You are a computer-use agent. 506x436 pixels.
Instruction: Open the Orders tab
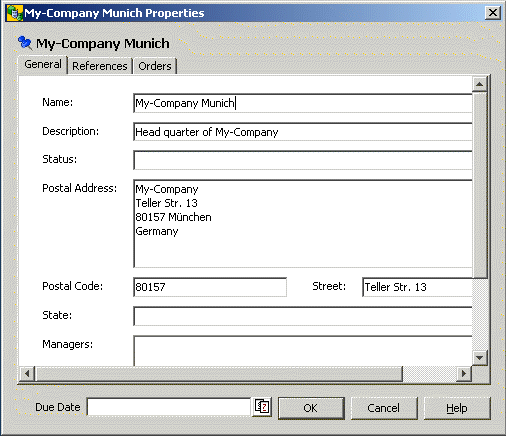pos(155,66)
